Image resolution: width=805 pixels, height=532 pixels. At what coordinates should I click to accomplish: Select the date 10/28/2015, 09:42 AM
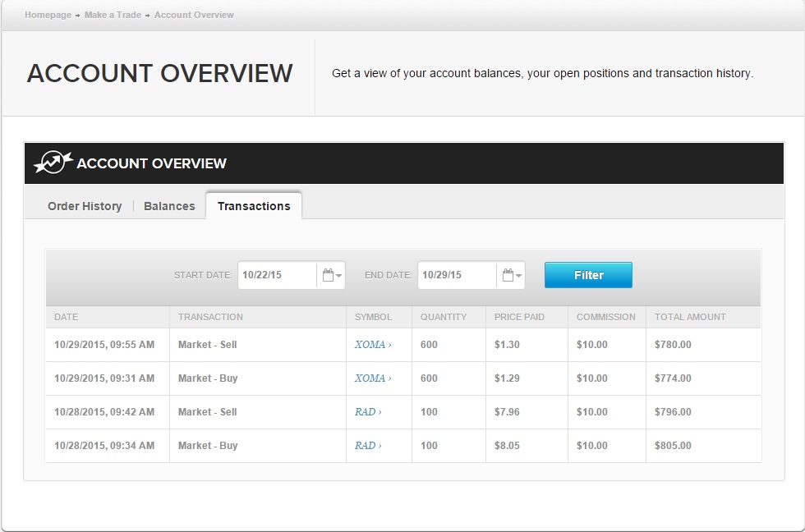(104, 412)
